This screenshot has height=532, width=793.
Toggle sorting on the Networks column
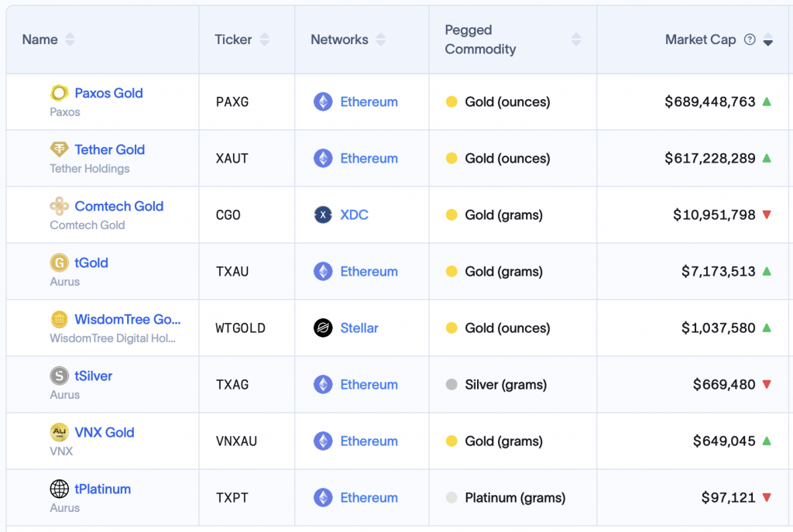379,39
